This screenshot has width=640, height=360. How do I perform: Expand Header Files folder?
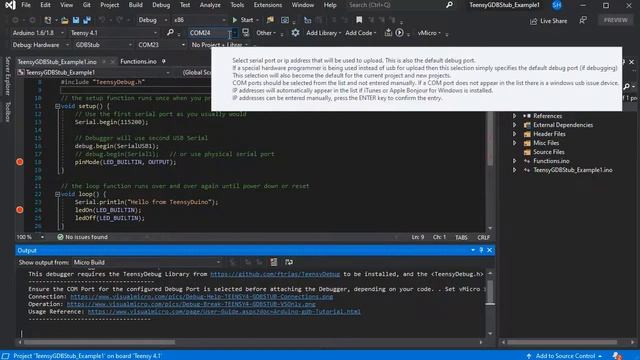pos(514,134)
